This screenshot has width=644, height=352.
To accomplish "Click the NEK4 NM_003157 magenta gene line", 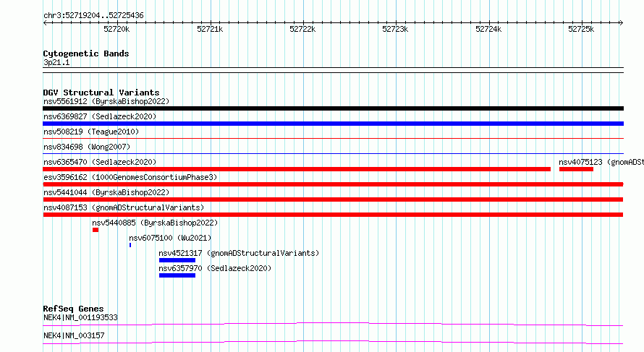I will tap(333, 342).
